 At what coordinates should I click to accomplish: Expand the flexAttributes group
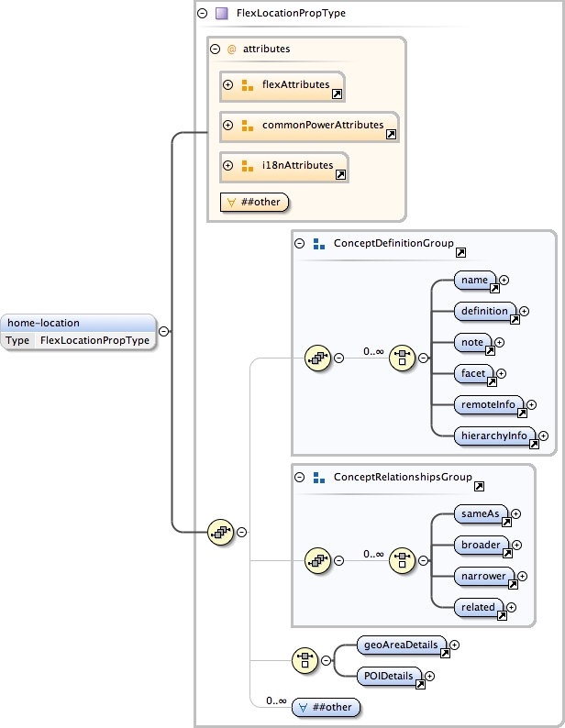228,85
